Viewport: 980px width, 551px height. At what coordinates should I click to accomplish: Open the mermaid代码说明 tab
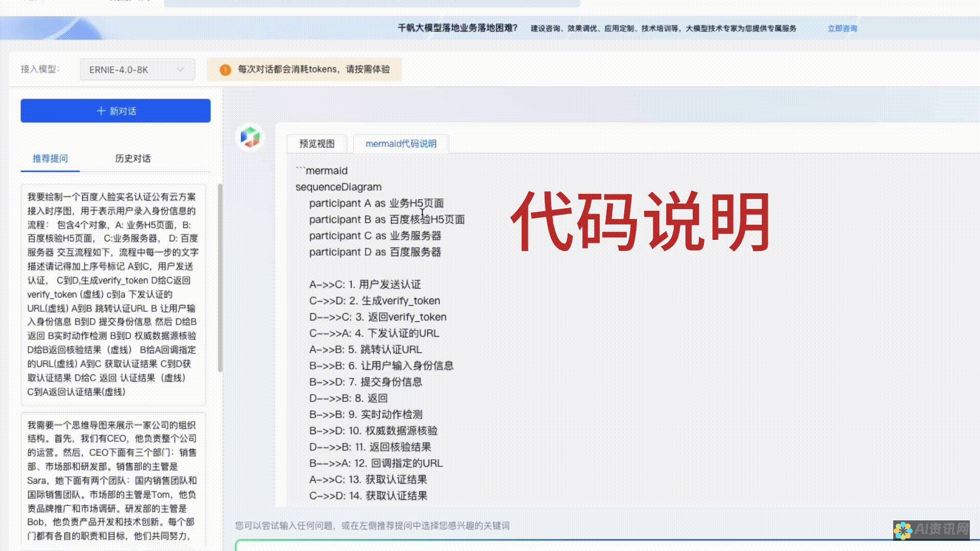[x=401, y=144]
